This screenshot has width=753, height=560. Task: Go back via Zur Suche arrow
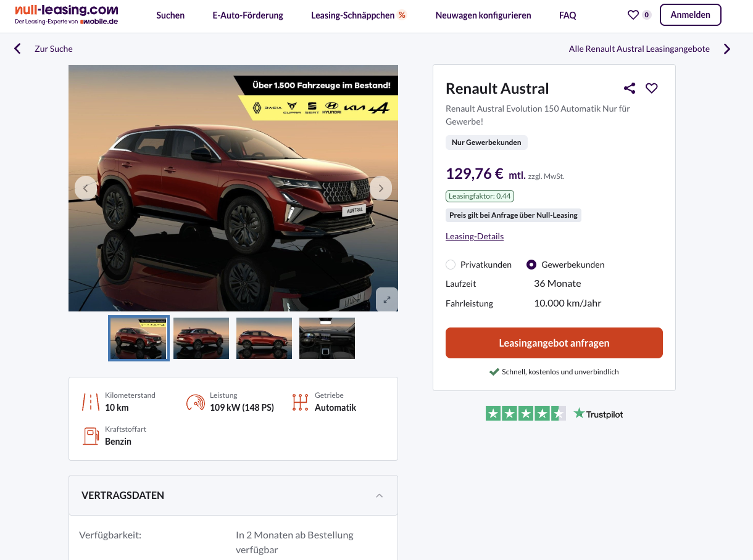(x=17, y=49)
